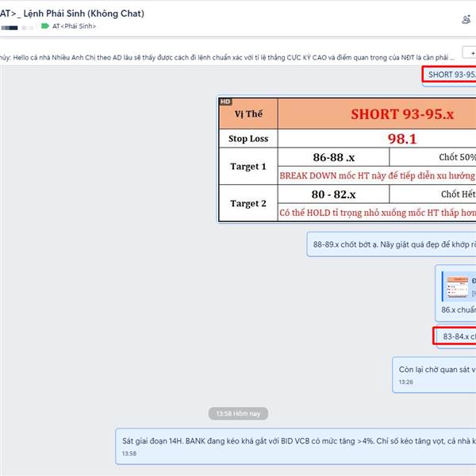Click the Còn lại chờ quan sát message
The image size is (476, 476).
pyautogui.click(x=436, y=370)
